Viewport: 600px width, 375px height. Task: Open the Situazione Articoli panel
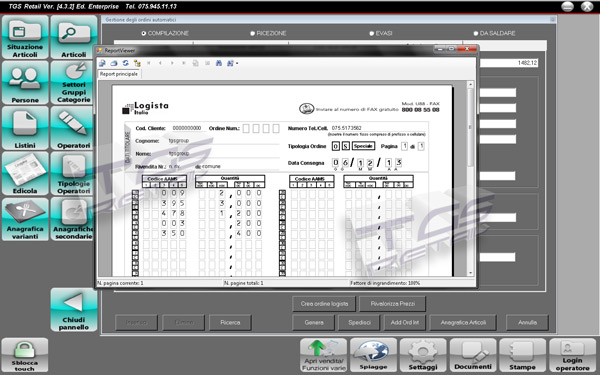tap(25, 37)
